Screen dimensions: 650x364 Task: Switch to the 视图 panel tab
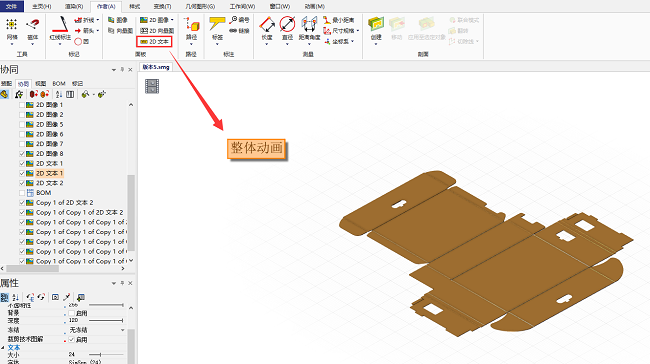41,84
